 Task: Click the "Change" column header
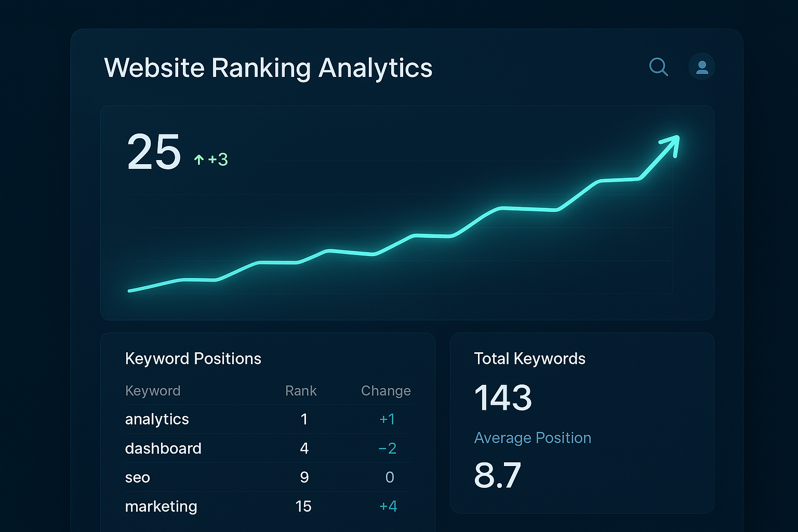386,391
